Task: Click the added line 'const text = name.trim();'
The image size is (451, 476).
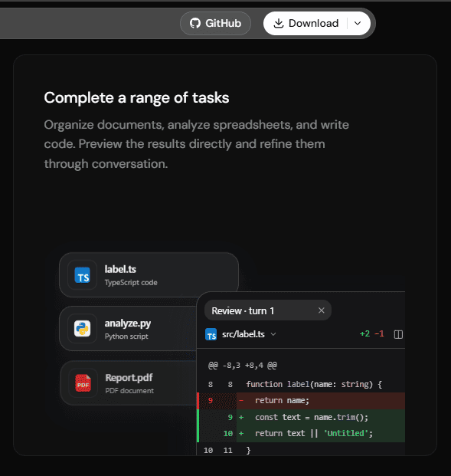Action: [x=301, y=418]
